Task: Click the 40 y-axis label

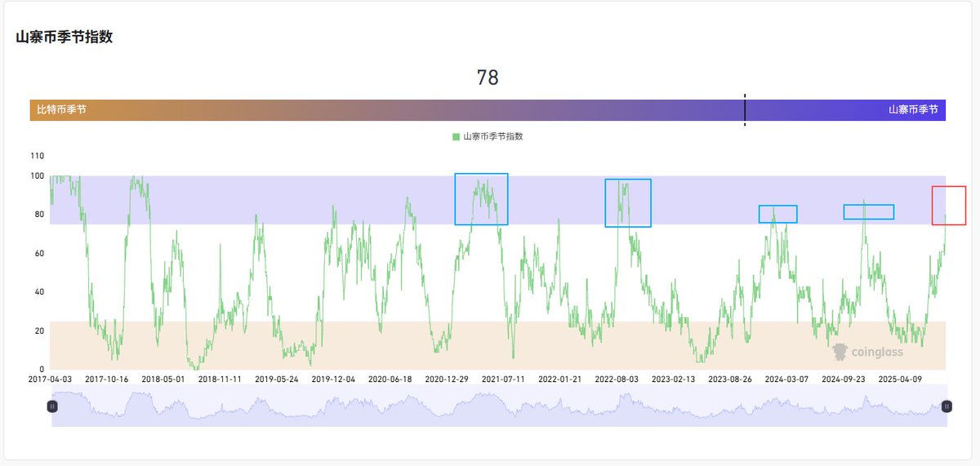Action: point(40,292)
